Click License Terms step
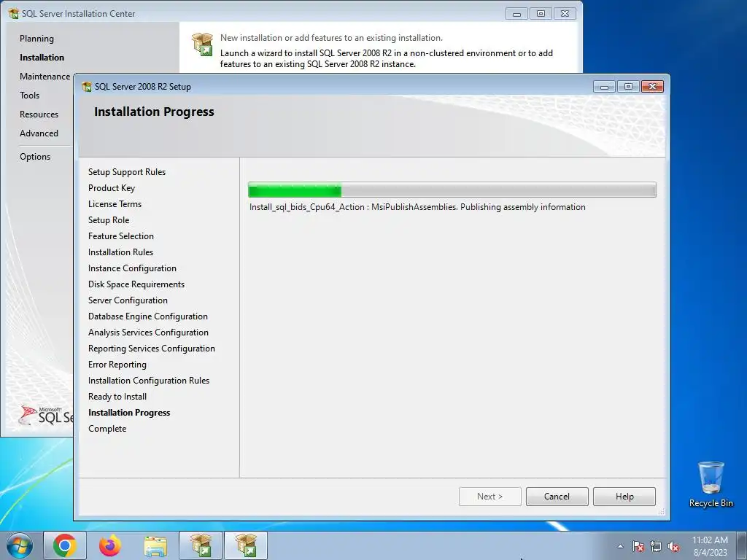Image resolution: width=747 pixels, height=560 pixels. pos(115,204)
